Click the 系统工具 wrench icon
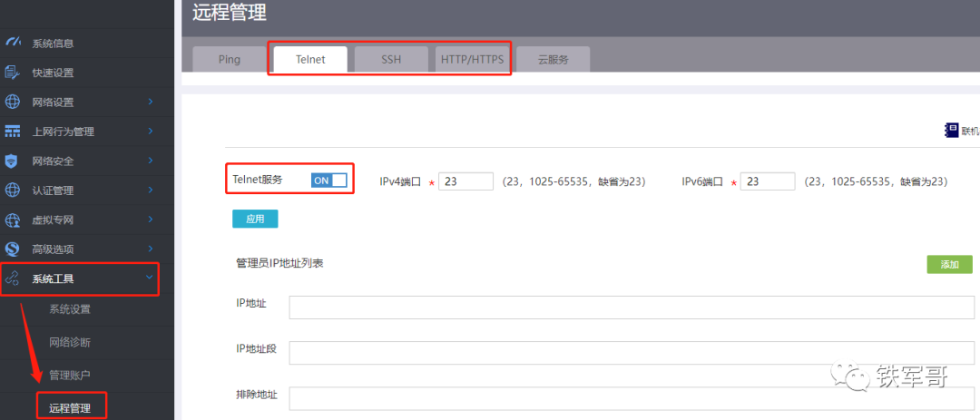The image size is (980, 420). click(13, 278)
